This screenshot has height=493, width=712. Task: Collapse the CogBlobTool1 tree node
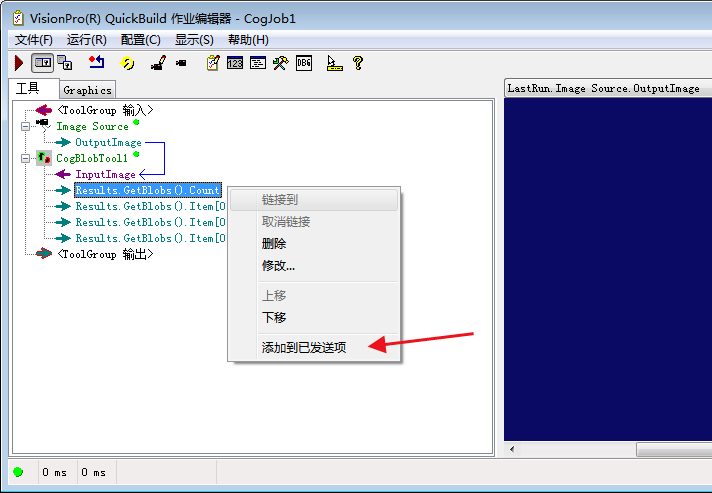click(x=25, y=158)
